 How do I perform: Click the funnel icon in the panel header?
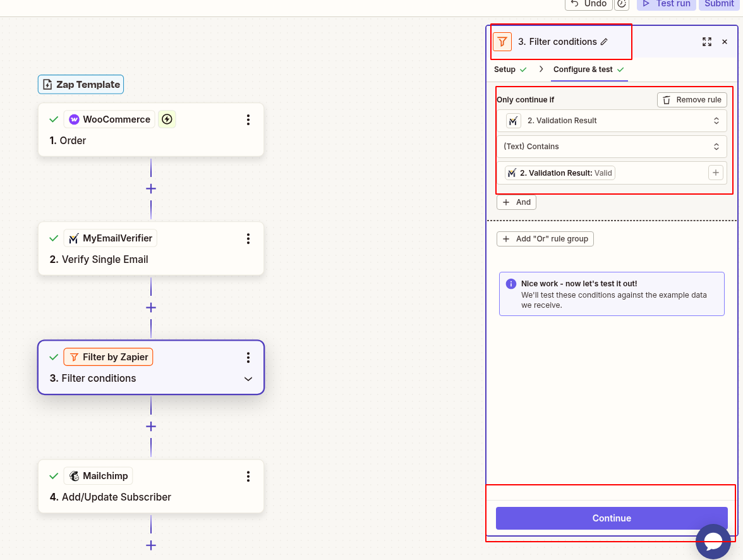click(502, 41)
